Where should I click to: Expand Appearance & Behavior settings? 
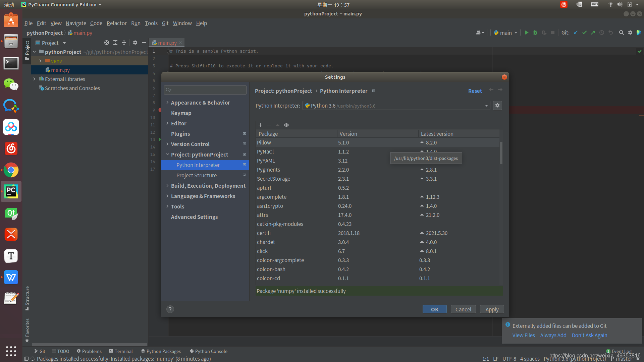tap(167, 102)
